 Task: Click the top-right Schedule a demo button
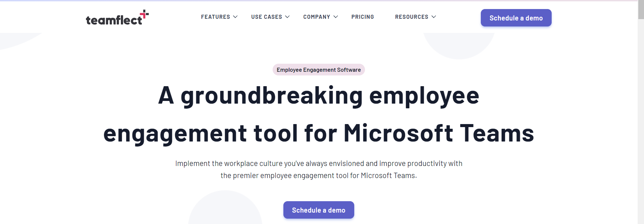coord(516,18)
